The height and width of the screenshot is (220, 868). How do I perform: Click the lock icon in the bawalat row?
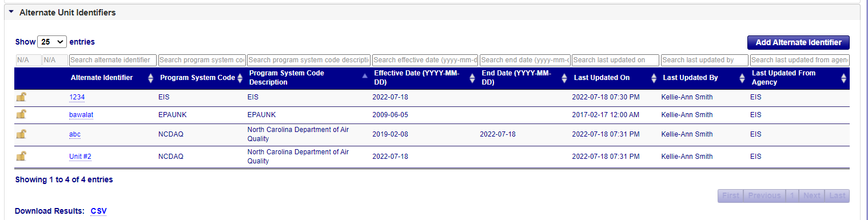tap(21, 114)
